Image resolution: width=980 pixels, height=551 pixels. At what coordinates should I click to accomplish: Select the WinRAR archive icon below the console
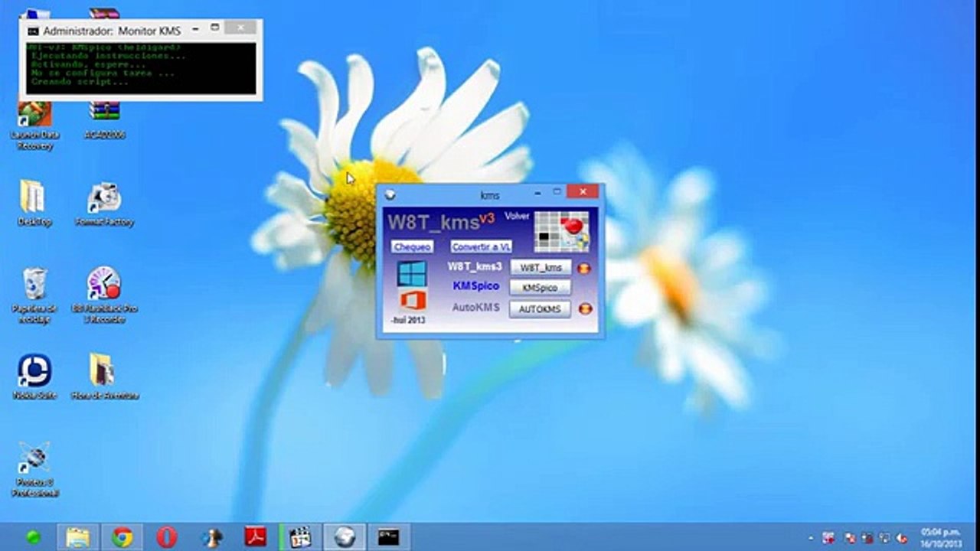point(104,119)
